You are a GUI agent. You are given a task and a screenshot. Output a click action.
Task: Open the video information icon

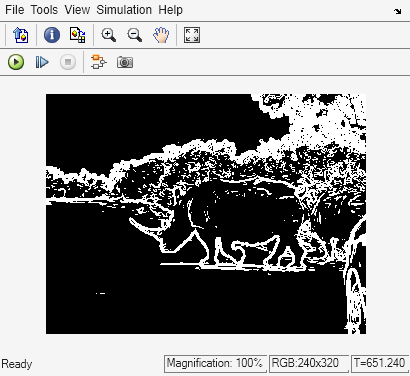coord(52,35)
